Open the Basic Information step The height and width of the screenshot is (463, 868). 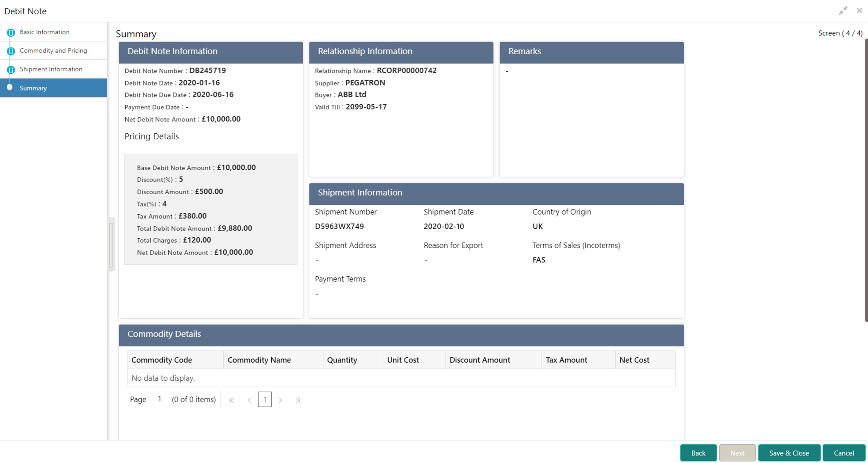[x=44, y=32]
